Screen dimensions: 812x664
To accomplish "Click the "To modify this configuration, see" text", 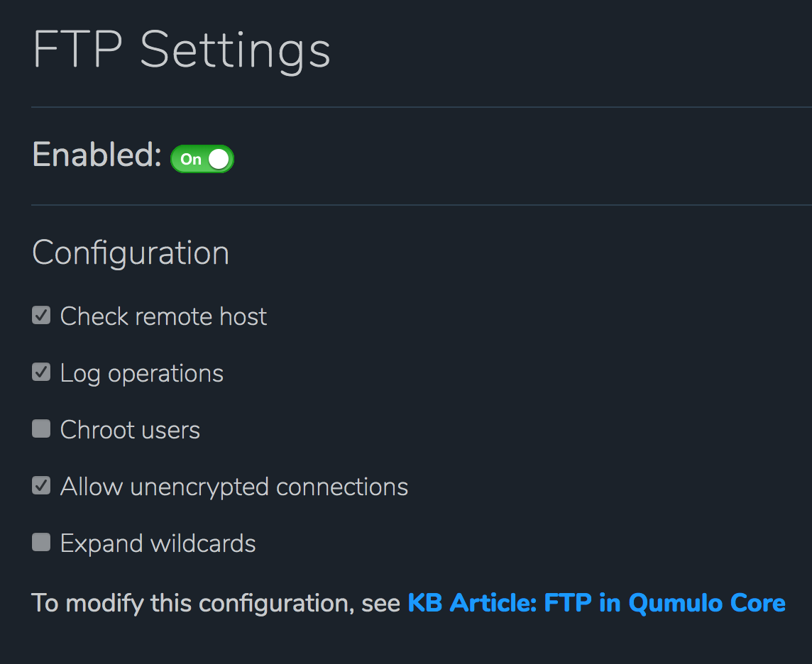I will point(216,603).
